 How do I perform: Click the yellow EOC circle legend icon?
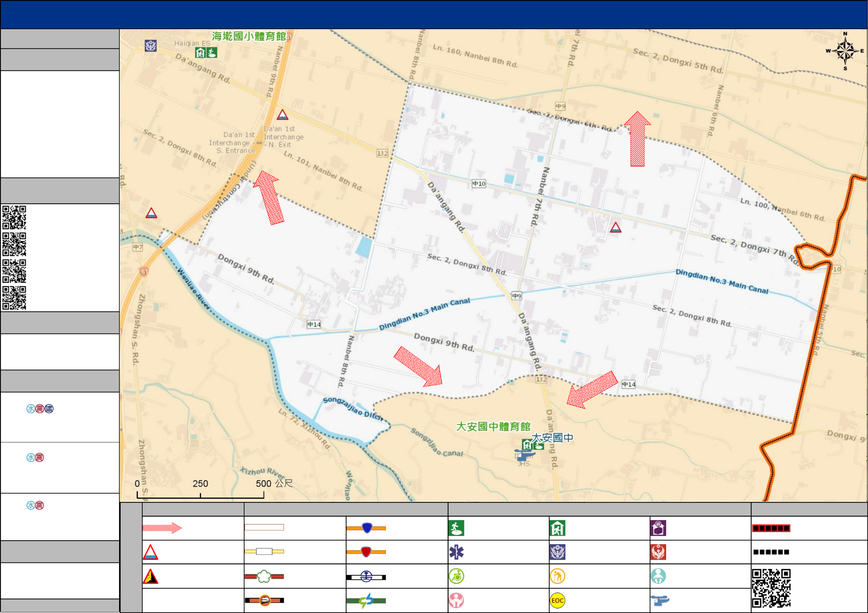coord(558,601)
